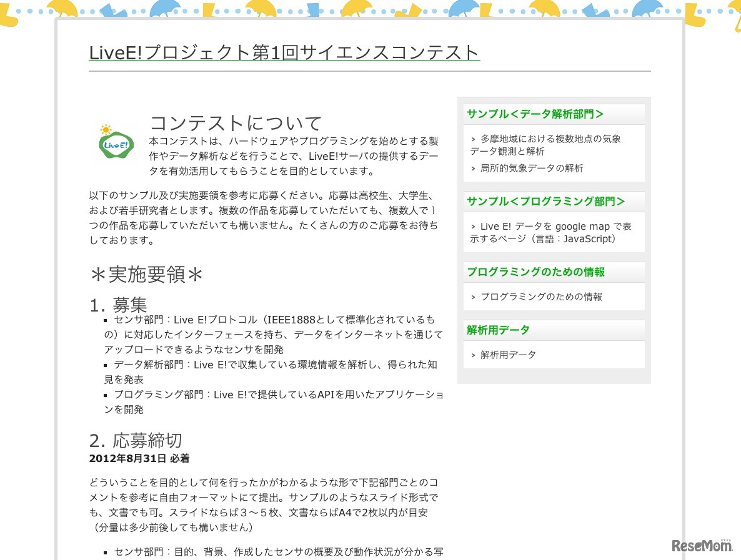The width and height of the screenshot is (741, 560).
Task: Open Live E! データを google map で表示するページ link
Action: point(551,232)
